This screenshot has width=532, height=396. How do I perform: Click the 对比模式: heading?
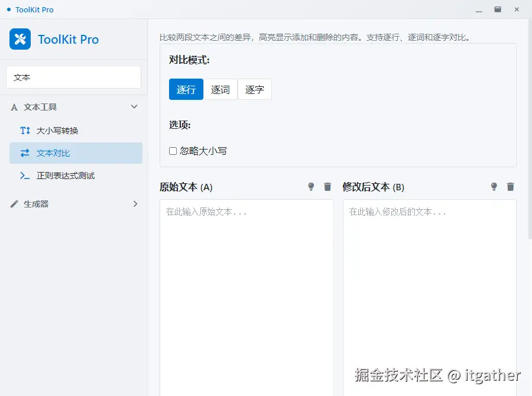pos(189,60)
